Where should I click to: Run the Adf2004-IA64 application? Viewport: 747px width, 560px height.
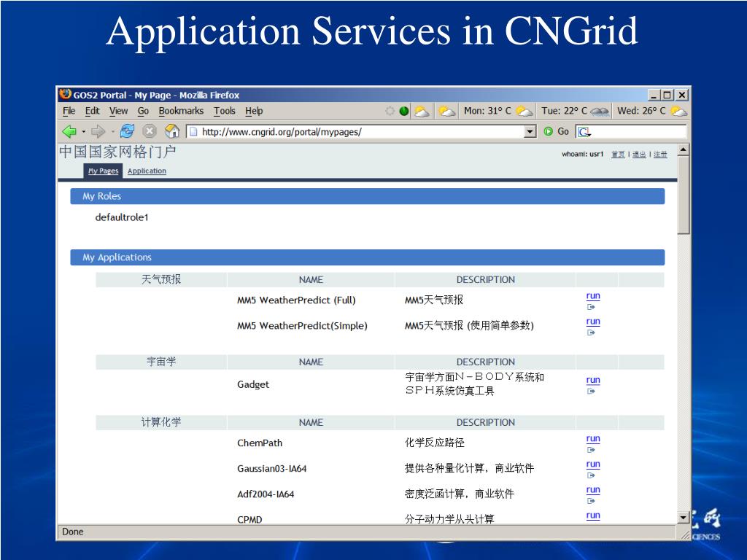tap(593, 489)
